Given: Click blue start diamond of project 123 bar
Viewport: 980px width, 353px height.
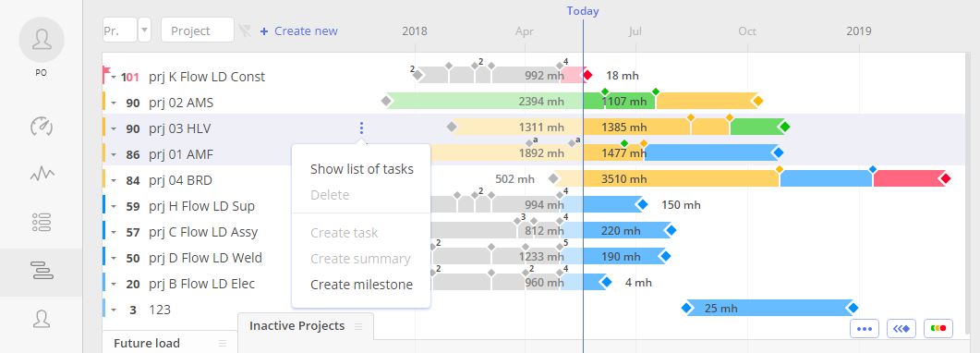Looking at the screenshot, I should tap(687, 308).
